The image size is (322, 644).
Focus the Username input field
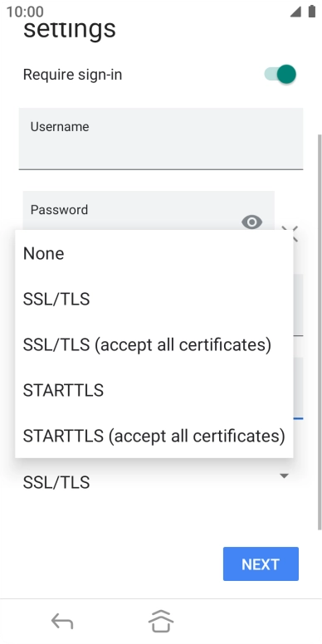click(x=161, y=139)
